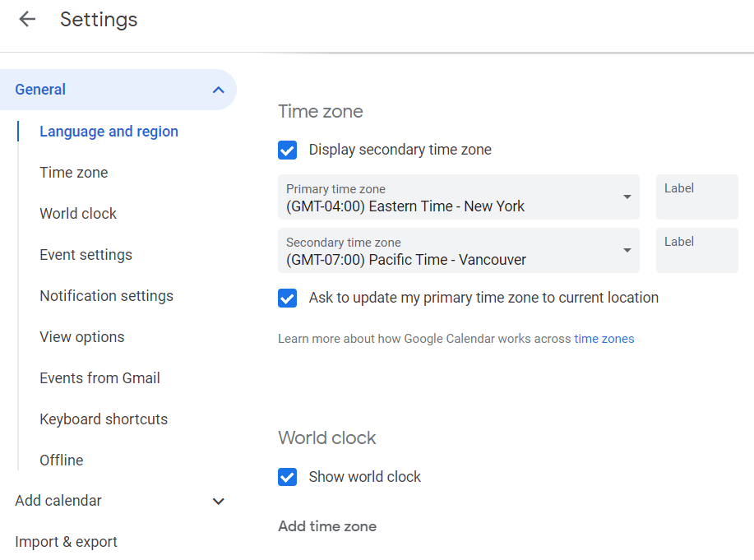Click the secondary time zone Label field
The height and width of the screenshot is (560, 754).
(696, 251)
